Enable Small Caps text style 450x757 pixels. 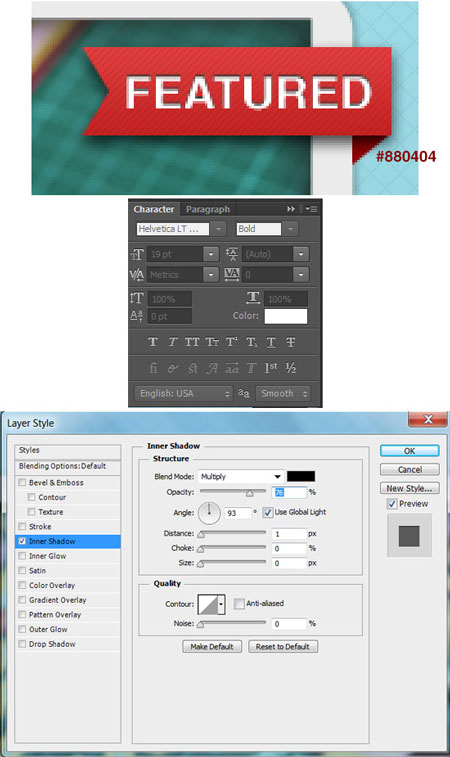coord(212,342)
